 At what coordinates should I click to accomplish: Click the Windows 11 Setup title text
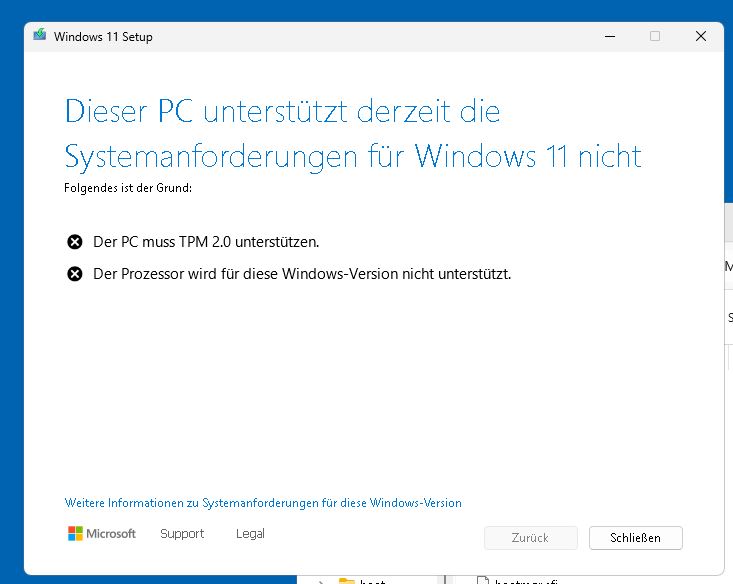pos(103,36)
